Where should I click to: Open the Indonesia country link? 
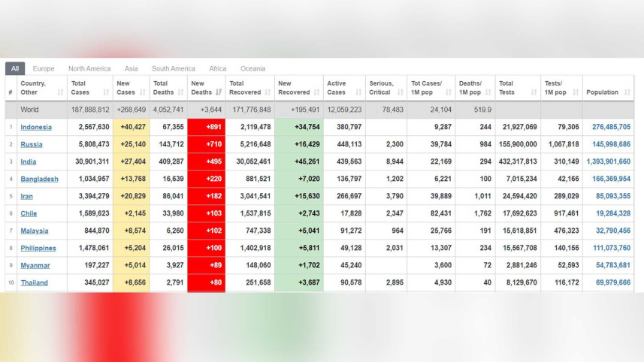tap(36, 127)
